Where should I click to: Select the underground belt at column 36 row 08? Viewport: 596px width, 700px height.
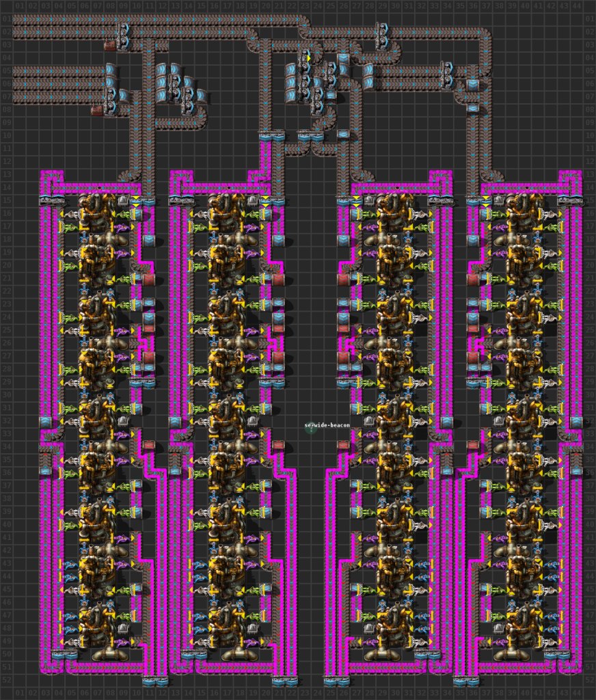pyautogui.click(x=473, y=110)
